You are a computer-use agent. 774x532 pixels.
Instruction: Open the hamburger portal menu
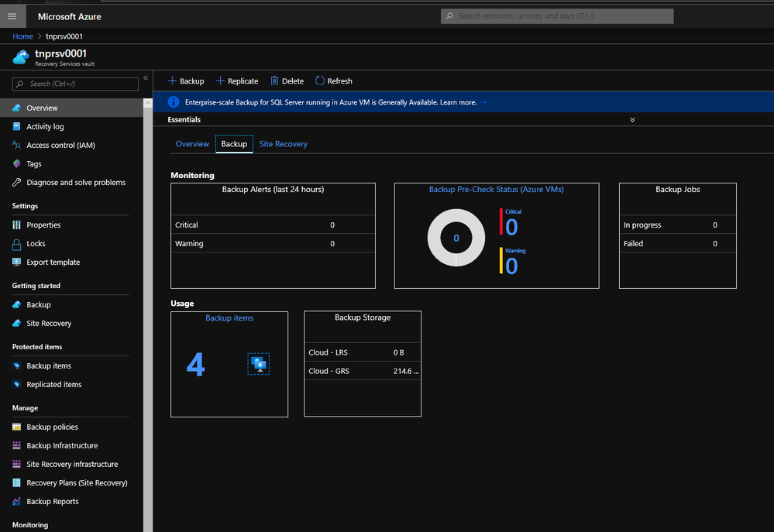(x=12, y=16)
